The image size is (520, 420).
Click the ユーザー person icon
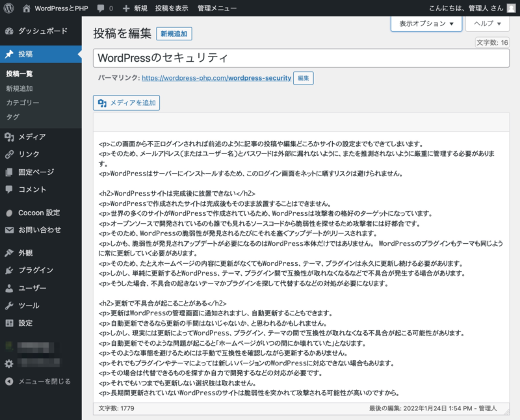pyautogui.click(x=9, y=288)
